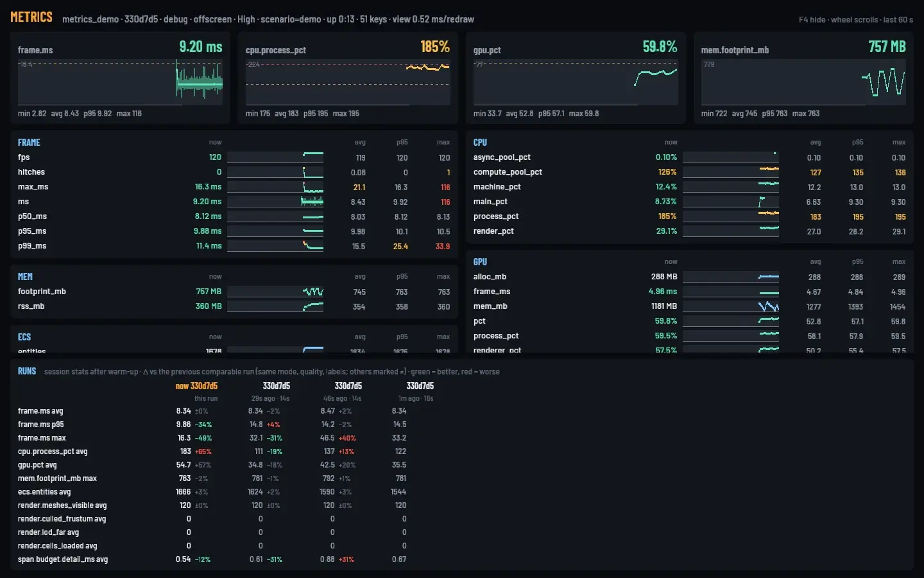Click the compute_pool_pct row label
This screenshot has width=924, height=578.
(508, 172)
